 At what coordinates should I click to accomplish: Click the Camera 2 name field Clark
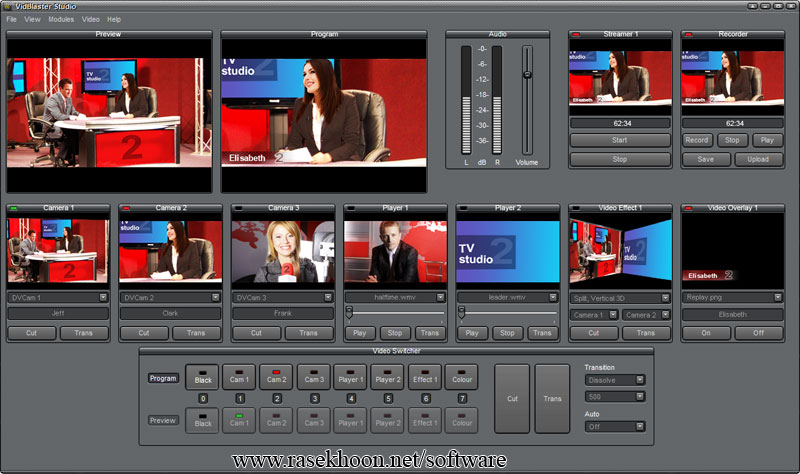coord(170,313)
